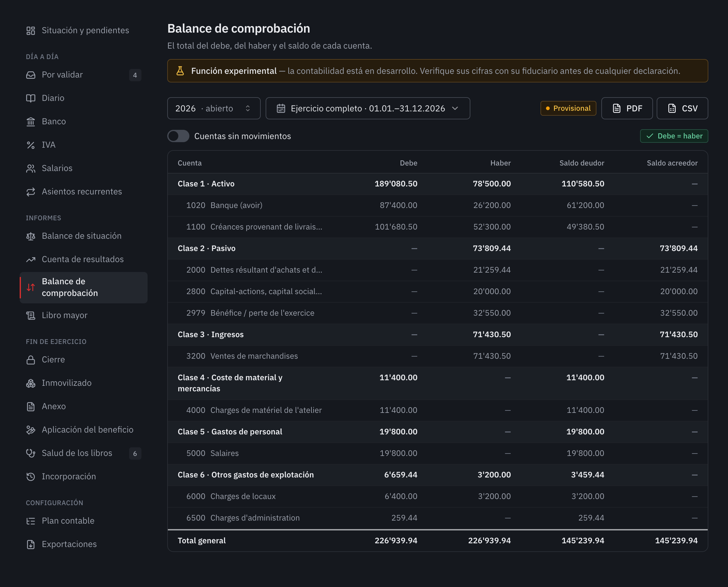Open the Diario menu entry label
Image resolution: width=728 pixels, height=587 pixels.
53,98
